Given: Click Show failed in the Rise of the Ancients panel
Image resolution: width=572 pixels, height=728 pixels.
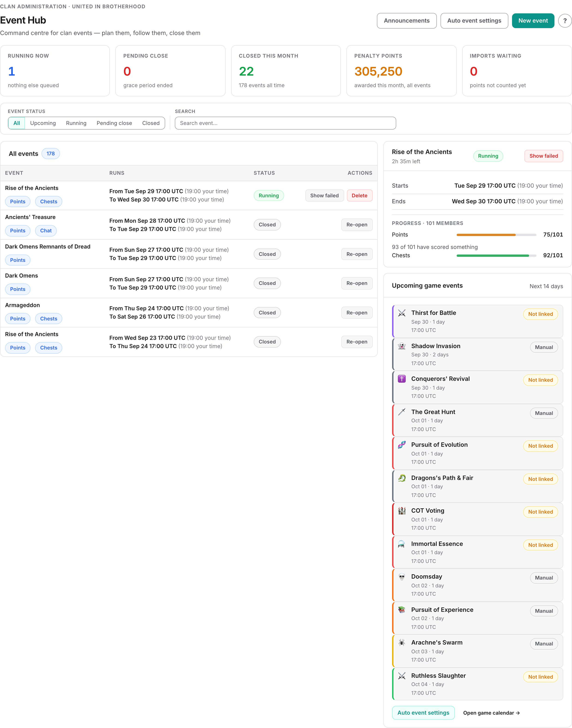Looking at the screenshot, I should tap(544, 156).
